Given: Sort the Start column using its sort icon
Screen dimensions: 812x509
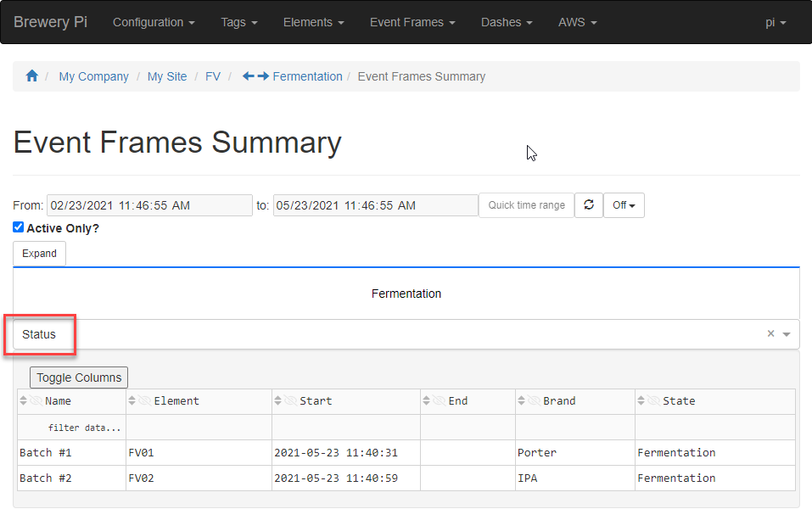Looking at the screenshot, I should tap(279, 400).
